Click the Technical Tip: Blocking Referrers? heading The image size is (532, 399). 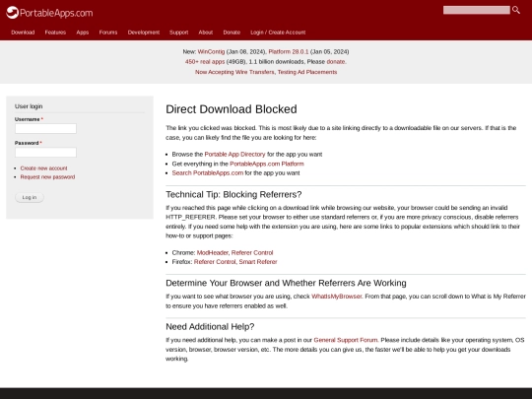point(233,194)
